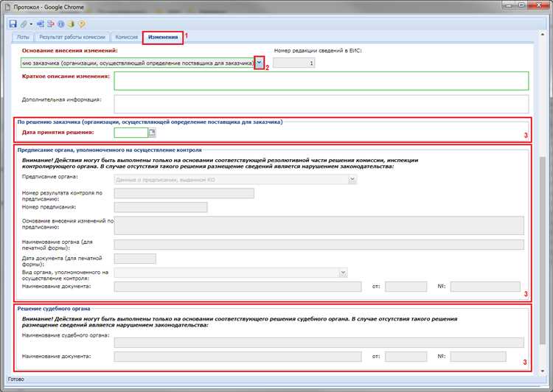This screenshot has height=392, width=553.
Task: Open the arrow next to the paperclip icon
Action: coord(30,24)
